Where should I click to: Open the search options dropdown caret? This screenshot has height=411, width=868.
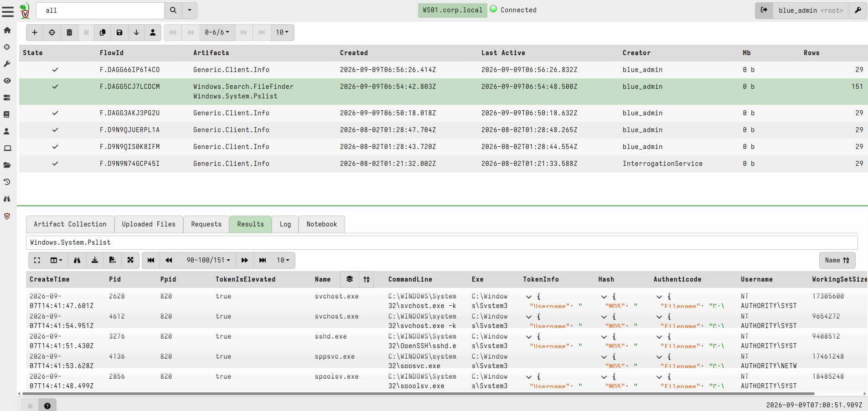pyautogui.click(x=190, y=10)
